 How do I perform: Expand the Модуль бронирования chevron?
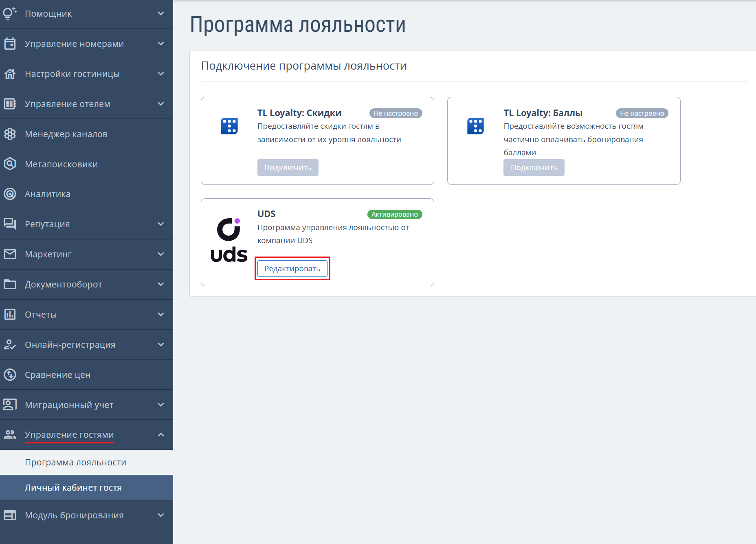click(161, 515)
